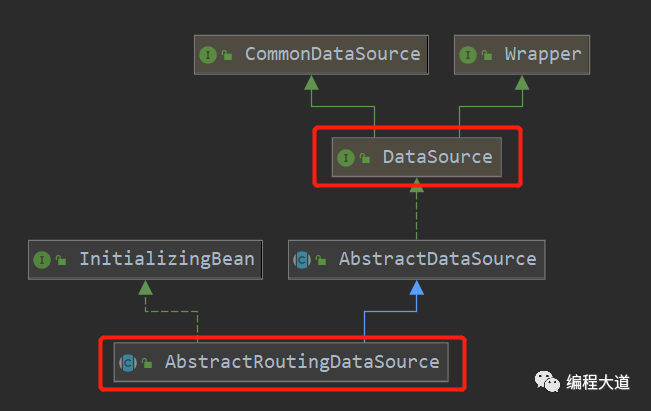
Task: Select the AbstractRoutingDataSource node label
Action: click(302, 362)
